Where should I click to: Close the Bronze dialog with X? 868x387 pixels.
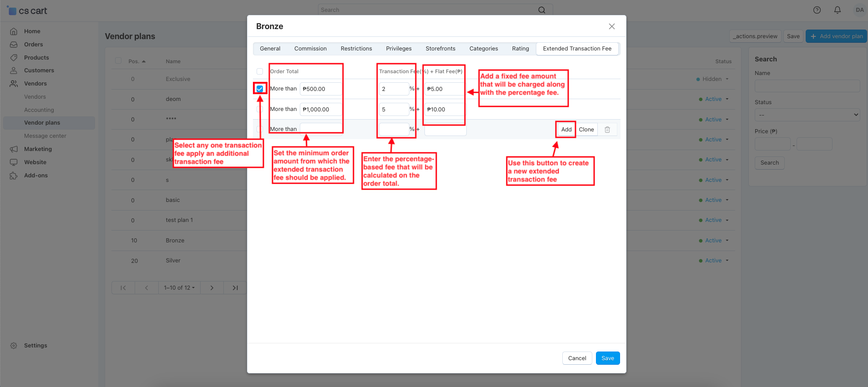tap(611, 26)
